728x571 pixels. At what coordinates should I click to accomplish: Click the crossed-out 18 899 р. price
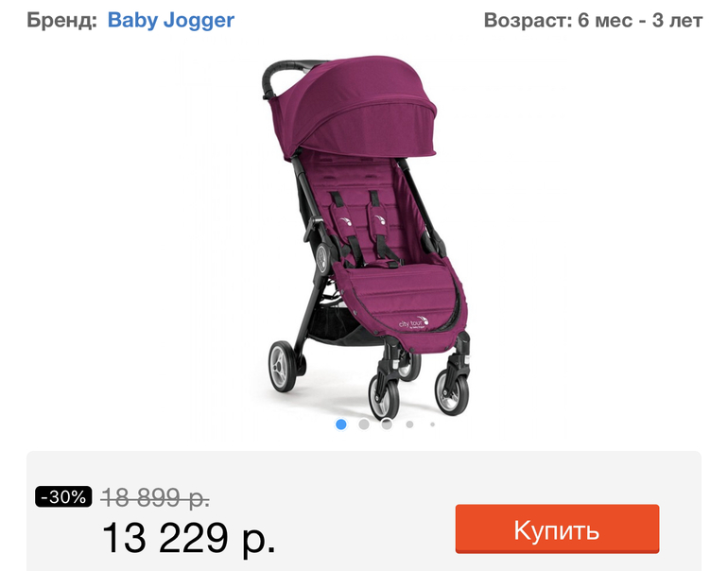click(x=155, y=497)
